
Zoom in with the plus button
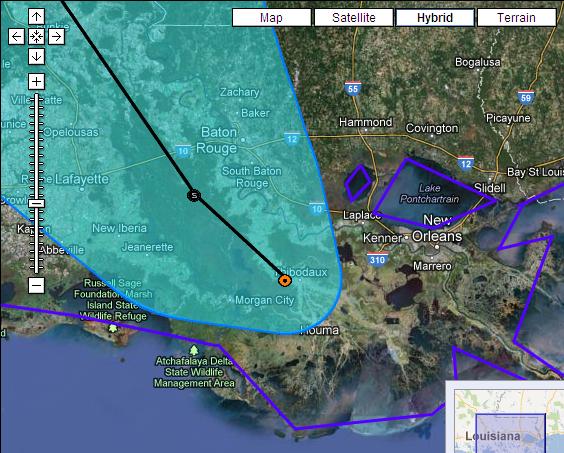pos(36,81)
